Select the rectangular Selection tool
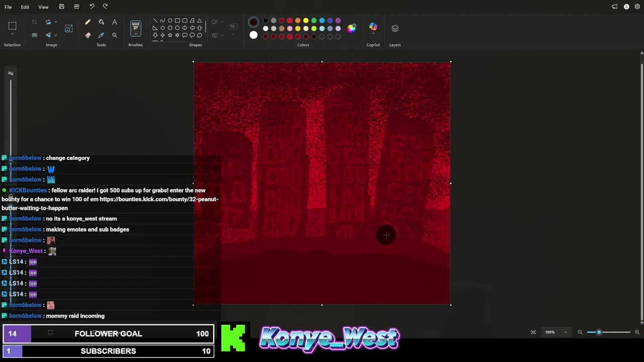Viewport: 644px width, 362px height. (x=12, y=26)
